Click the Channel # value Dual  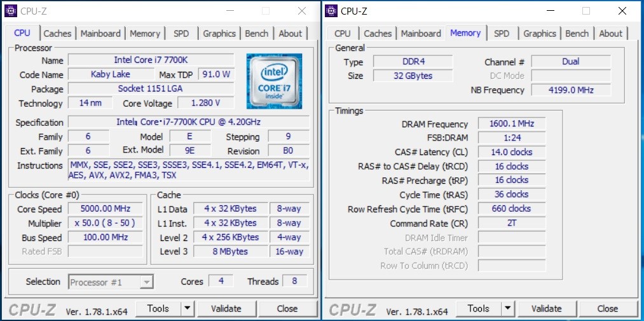tap(571, 62)
